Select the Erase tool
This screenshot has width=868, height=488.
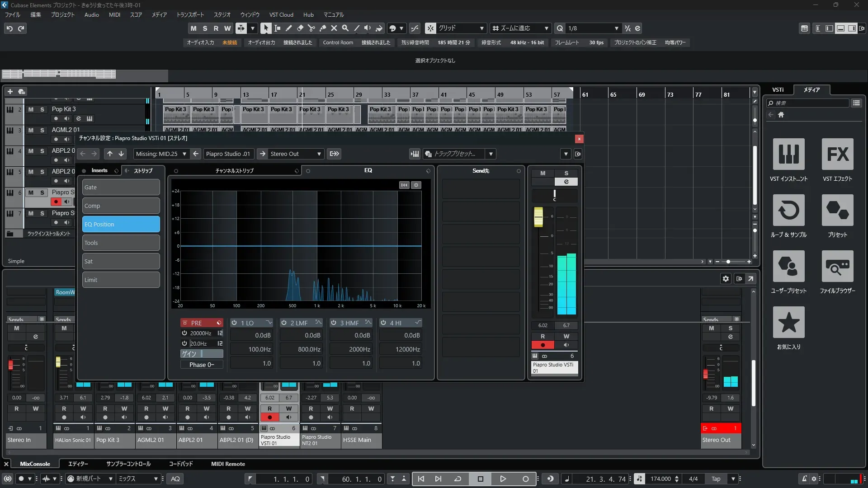click(300, 28)
